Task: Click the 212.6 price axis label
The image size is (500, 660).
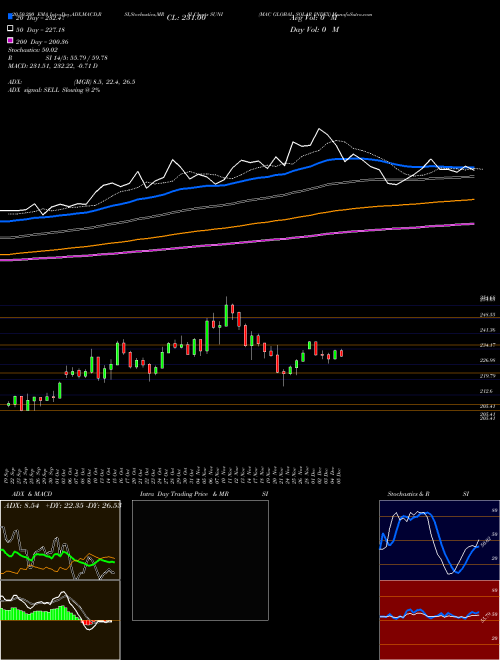Action: click(x=486, y=391)
